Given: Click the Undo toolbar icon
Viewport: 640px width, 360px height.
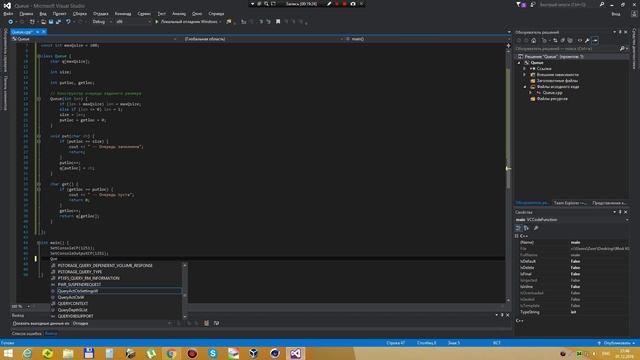Looking at the screenshot, I should point(68,22).
